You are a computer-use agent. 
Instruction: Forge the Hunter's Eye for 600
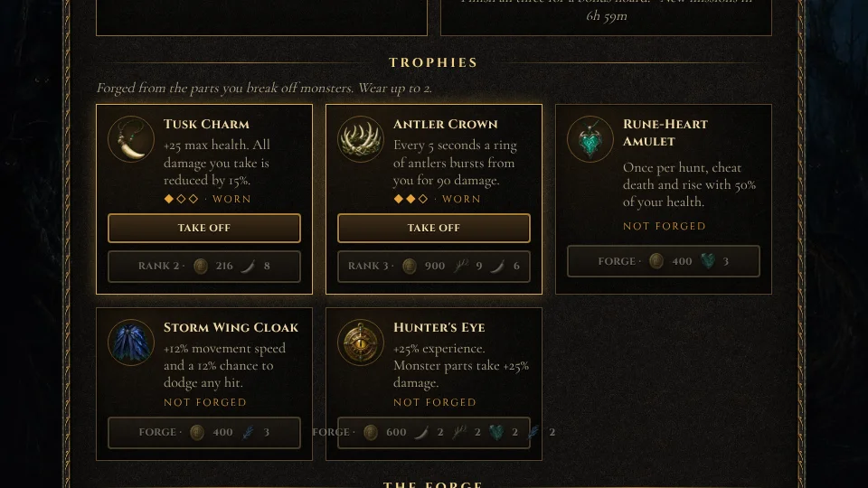point(433,432)
